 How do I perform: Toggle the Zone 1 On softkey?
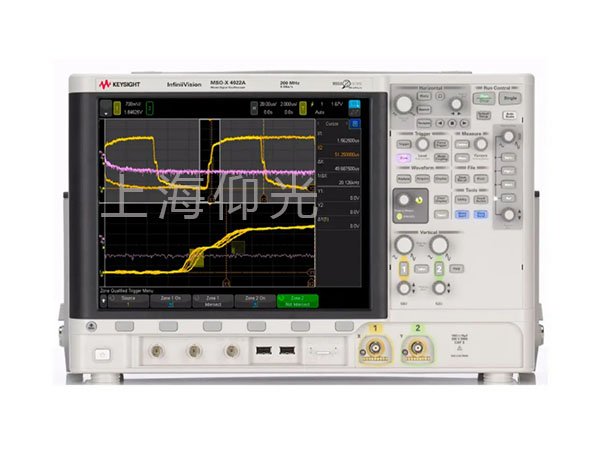click(170, 300)
